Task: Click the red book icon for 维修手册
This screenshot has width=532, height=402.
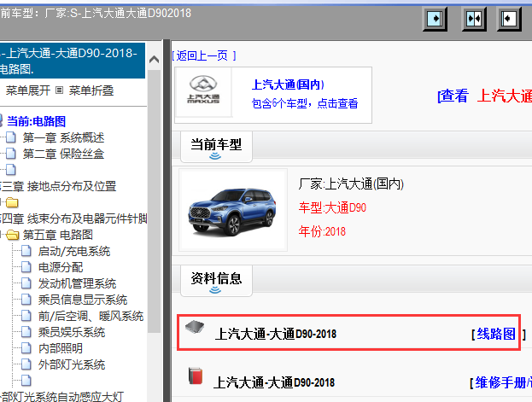Action: point(196,376)
